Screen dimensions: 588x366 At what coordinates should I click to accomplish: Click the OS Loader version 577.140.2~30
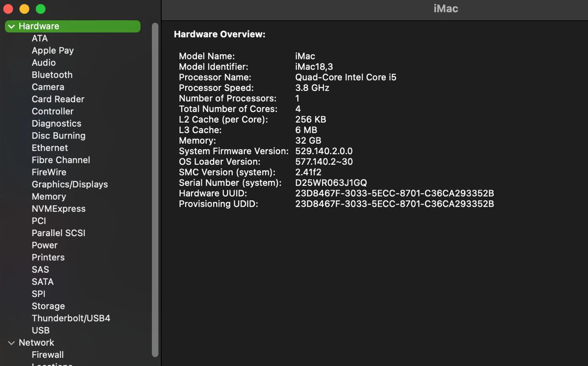[324, 162]
